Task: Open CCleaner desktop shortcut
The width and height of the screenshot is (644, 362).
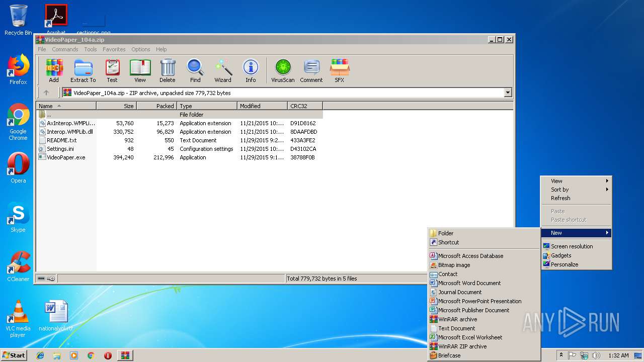Action: [18, 266]
